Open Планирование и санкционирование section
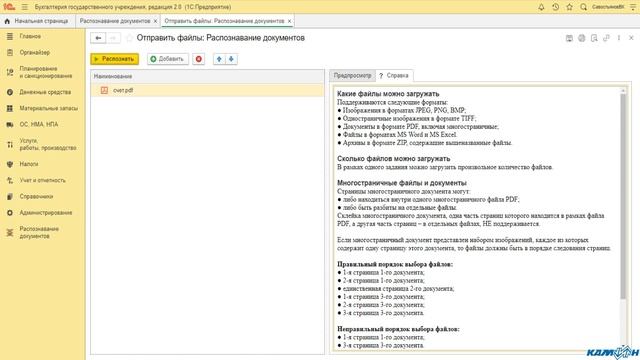 tap(45, 72)
